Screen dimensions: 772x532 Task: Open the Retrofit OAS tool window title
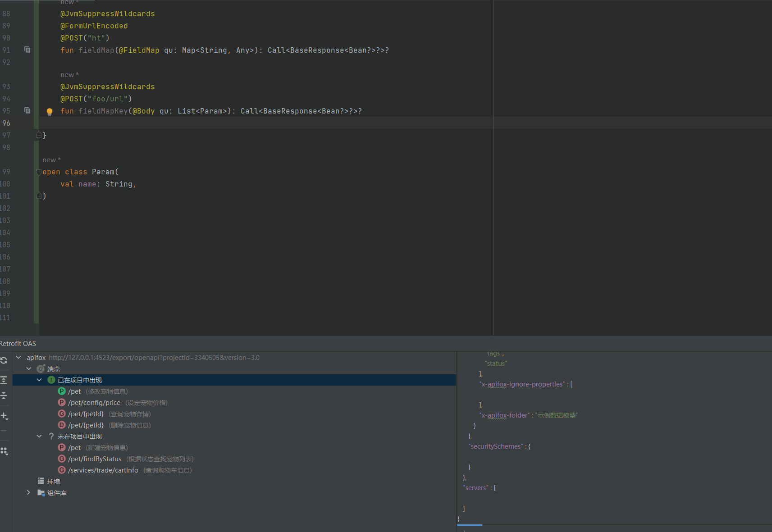click(18, 343)
